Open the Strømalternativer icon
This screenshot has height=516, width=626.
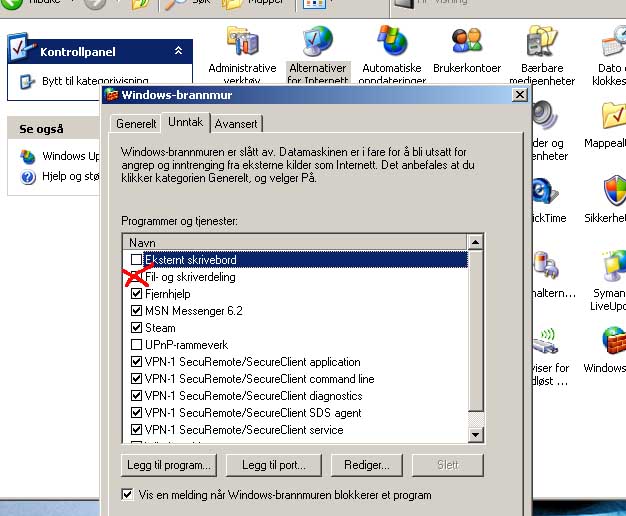coord(545,265)
